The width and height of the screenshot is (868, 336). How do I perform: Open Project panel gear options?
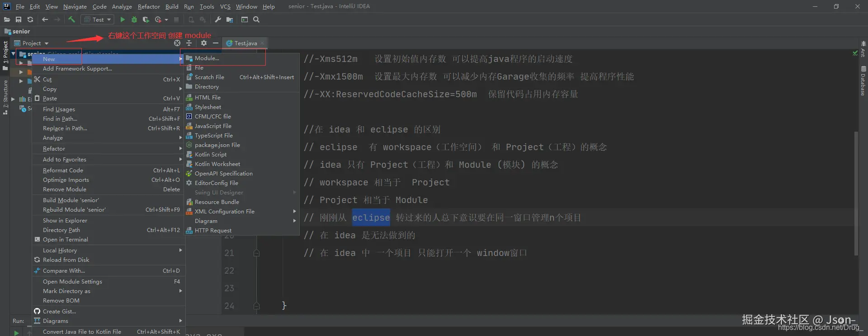(x=204, y=43)
